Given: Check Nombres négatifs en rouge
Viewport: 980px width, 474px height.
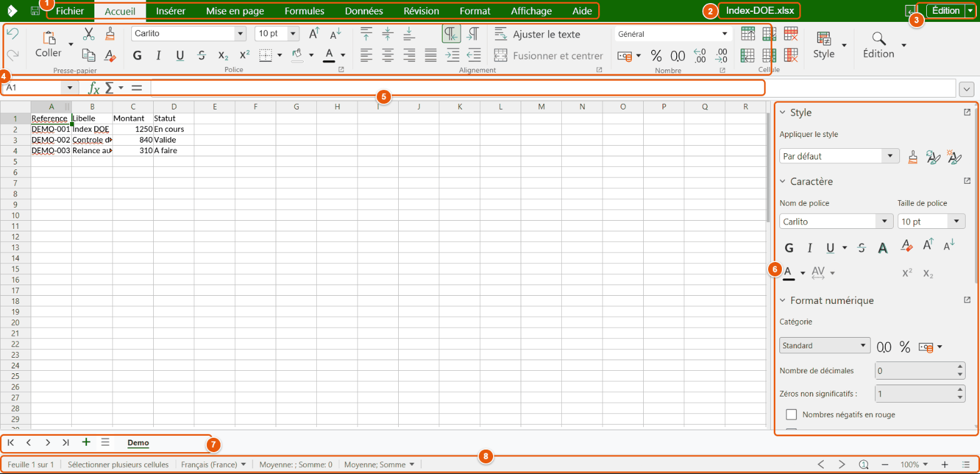Looking at the screenshot, I should coord(792,414).
